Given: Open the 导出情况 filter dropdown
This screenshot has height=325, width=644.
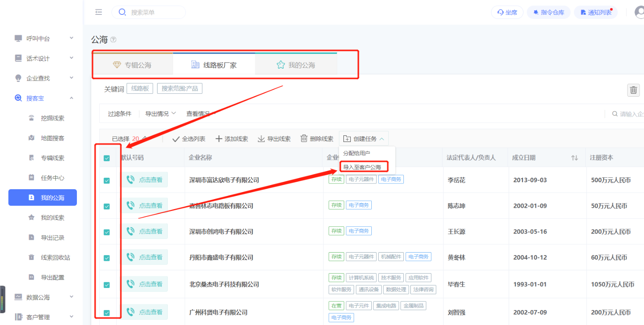Looking at the screenshot, I should tap(160, 114).
